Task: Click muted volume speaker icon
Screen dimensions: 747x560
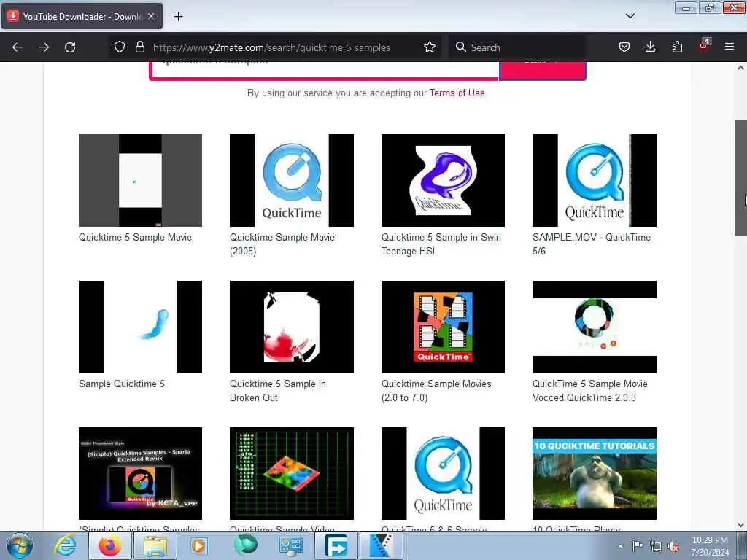Action: click(673, 547)
